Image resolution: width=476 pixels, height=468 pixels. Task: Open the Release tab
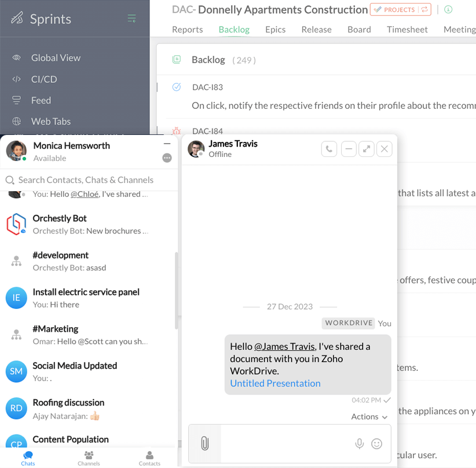316,30
